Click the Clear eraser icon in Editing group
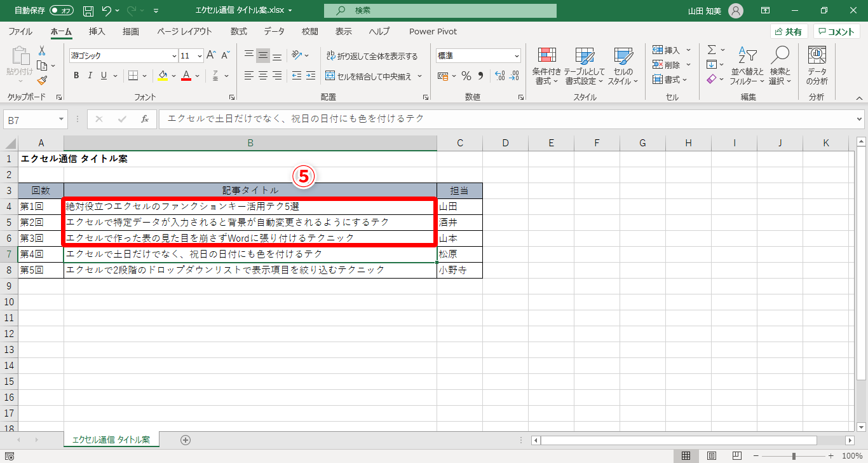 pyautogui.click(x=712, y=79)
